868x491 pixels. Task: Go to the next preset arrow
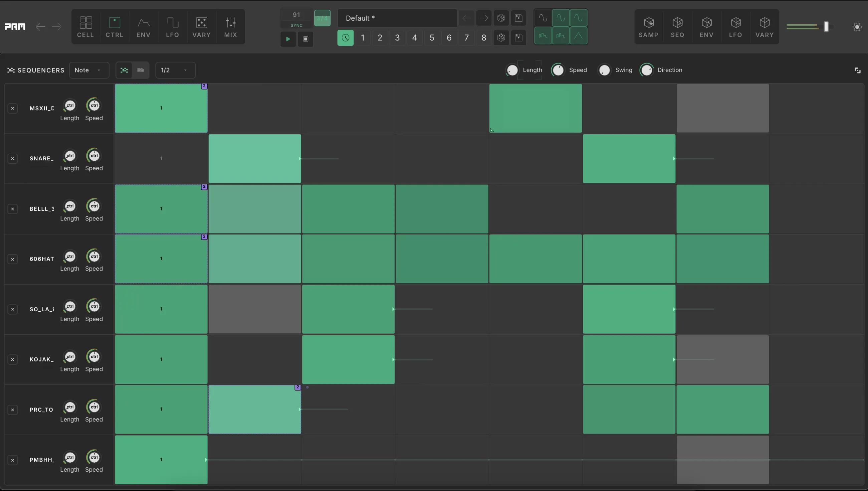coord(484,18)
